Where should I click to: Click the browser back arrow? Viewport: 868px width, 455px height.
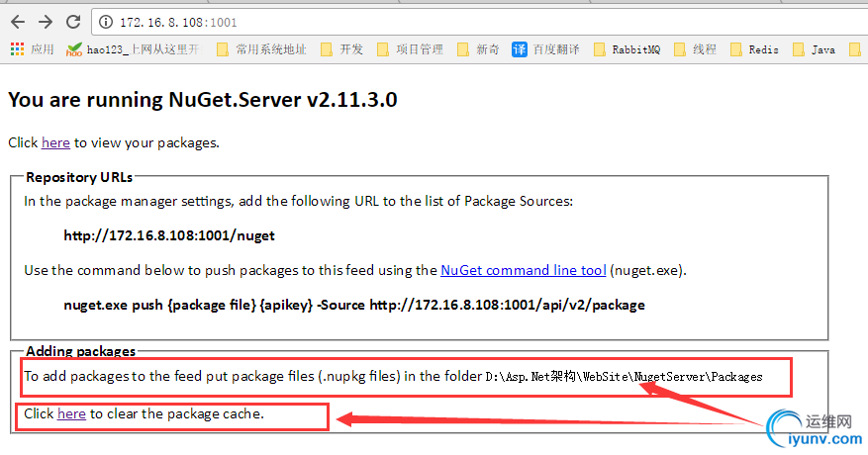(18, 22)
